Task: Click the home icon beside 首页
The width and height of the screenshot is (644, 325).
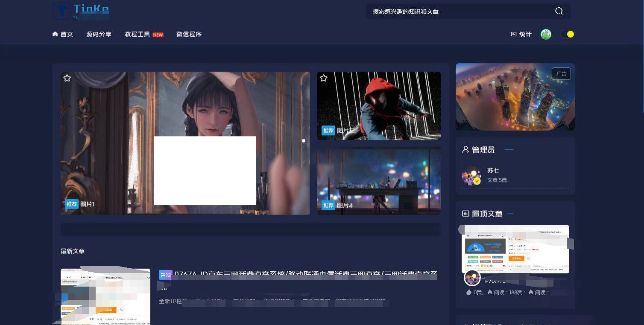Action: pos(55,34)
